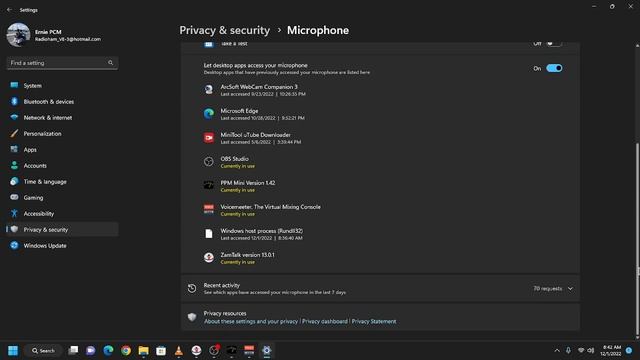The height and width of the screenshot is (360, 640).
Task: Open Personalization settings
Action: [x=62, y=133]
